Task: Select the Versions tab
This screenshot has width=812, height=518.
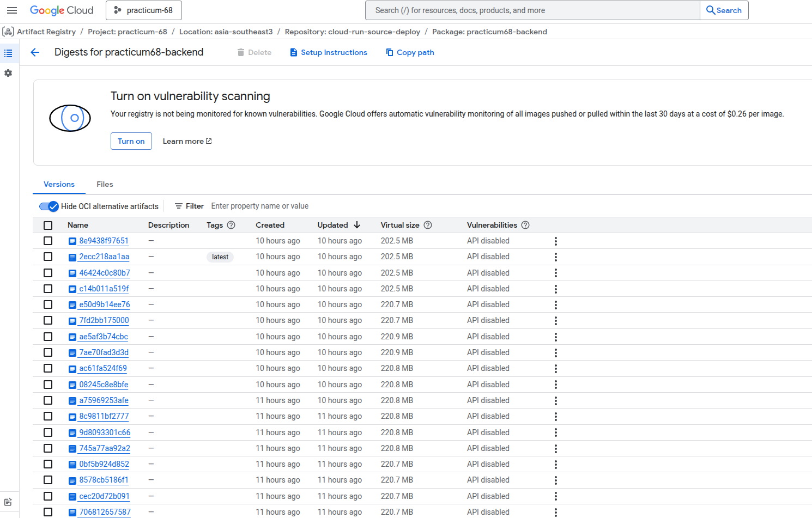Action: click(59, 184)
